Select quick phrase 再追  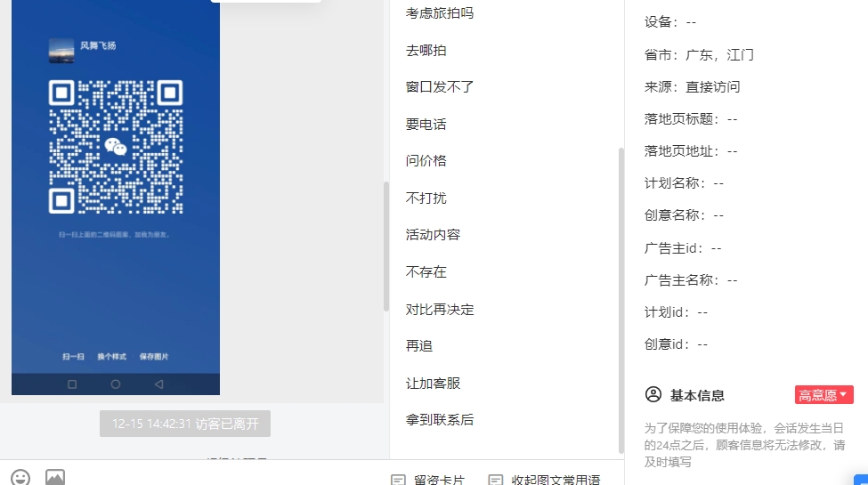tap(419, 346)
